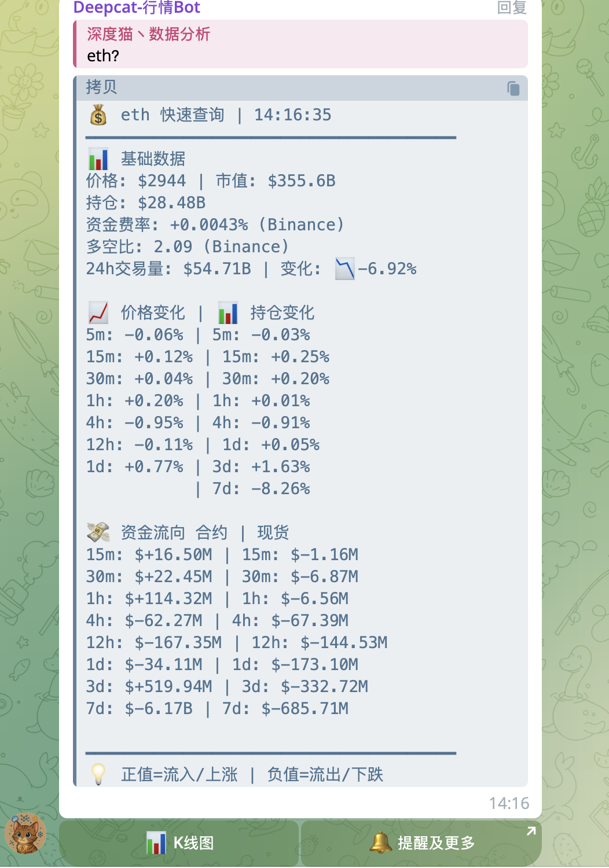Select the money bag icon beside eth 快速查询
Screen dimensions: 609x868
click(x=99, y=115)
